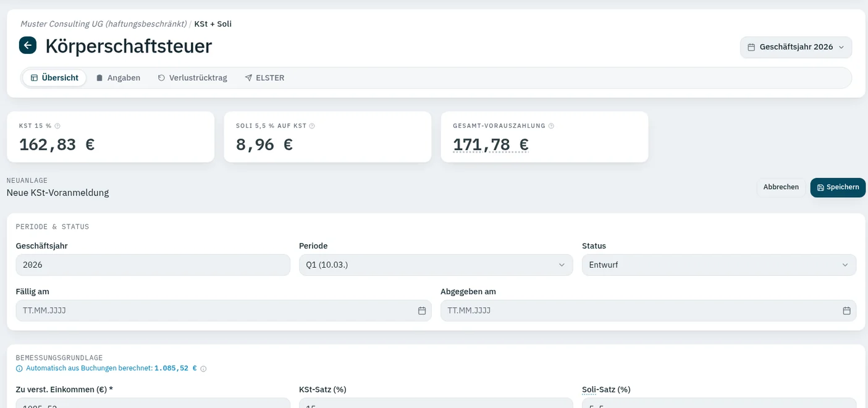The height and width of the screenshot is (408, 868).
Task: Click the KSt amount 162,83 €
Action: point(57,145)
